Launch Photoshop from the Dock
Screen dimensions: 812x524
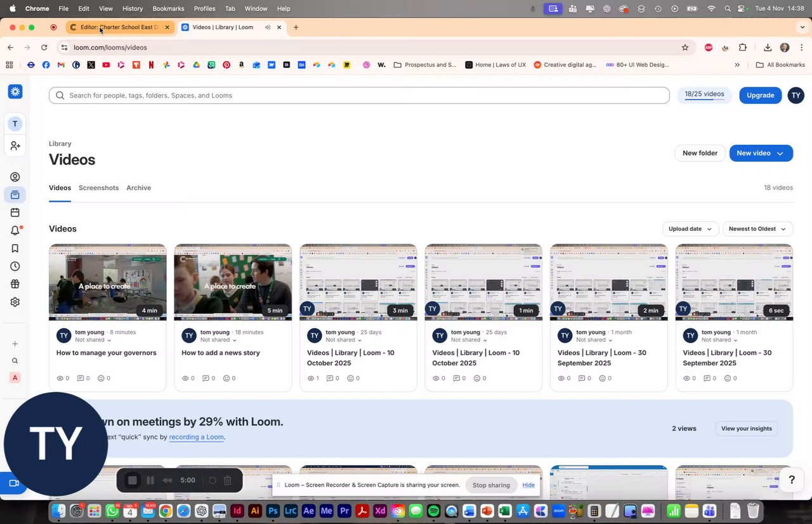click(273, 511)
